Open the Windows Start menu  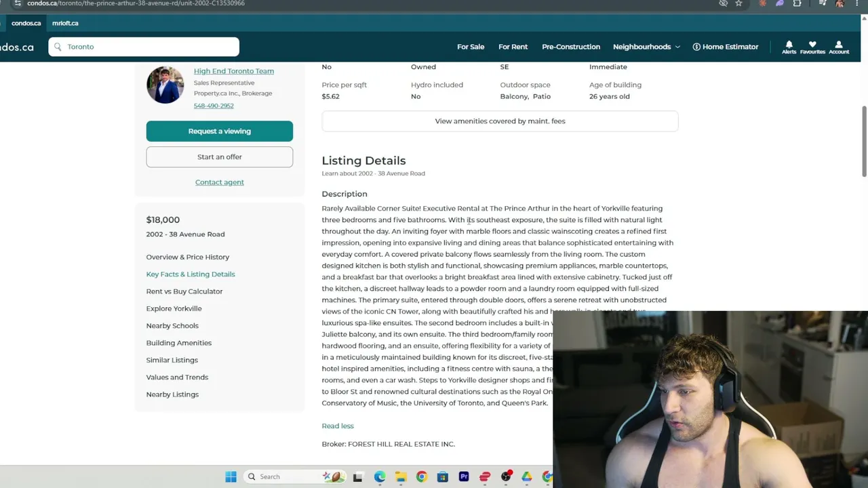[x=231, y=476]
